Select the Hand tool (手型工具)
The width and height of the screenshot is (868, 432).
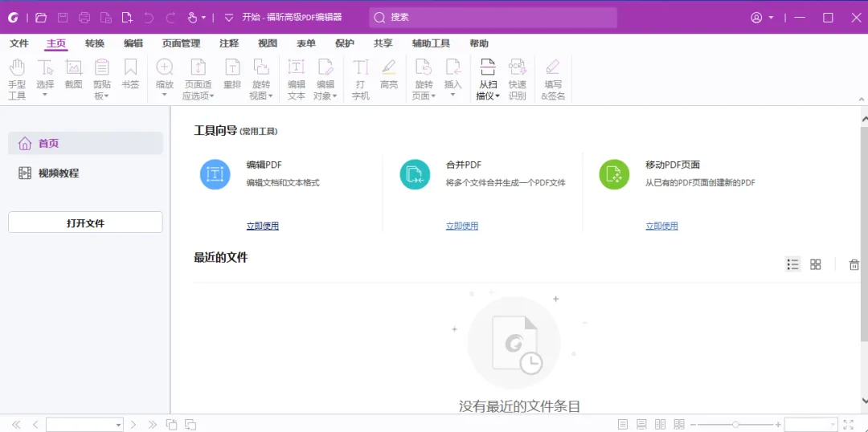(x=17, y=79)
